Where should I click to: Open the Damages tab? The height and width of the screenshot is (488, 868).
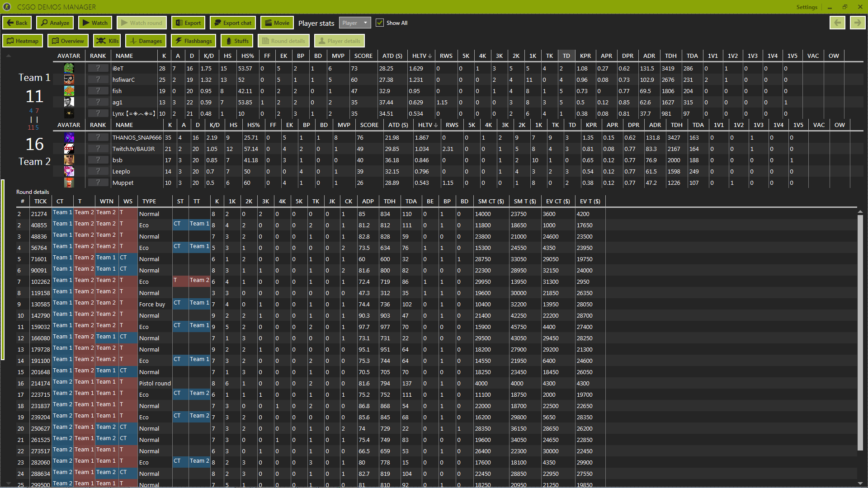[146, 41]
